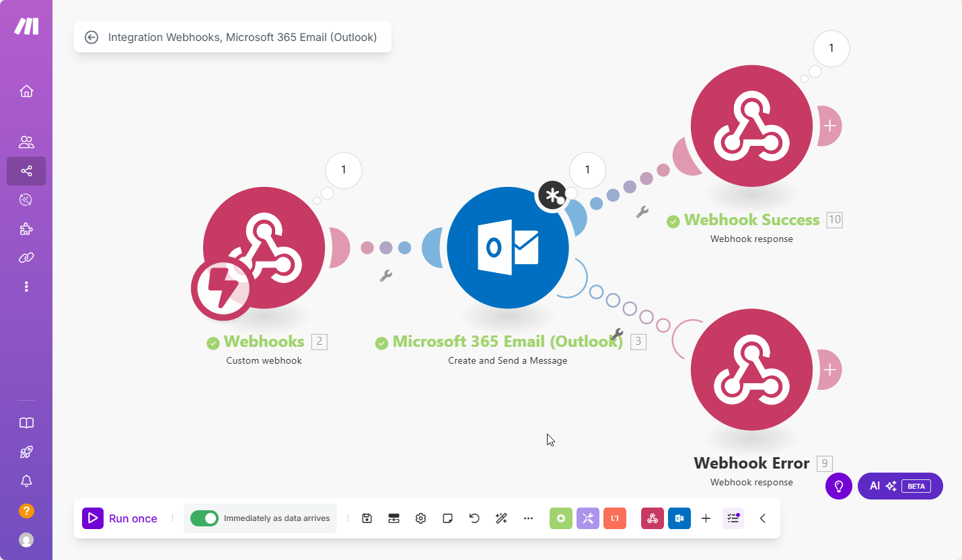
Task: Click the wrench on the Webhook Success route
Action: (x=642, y=212)
